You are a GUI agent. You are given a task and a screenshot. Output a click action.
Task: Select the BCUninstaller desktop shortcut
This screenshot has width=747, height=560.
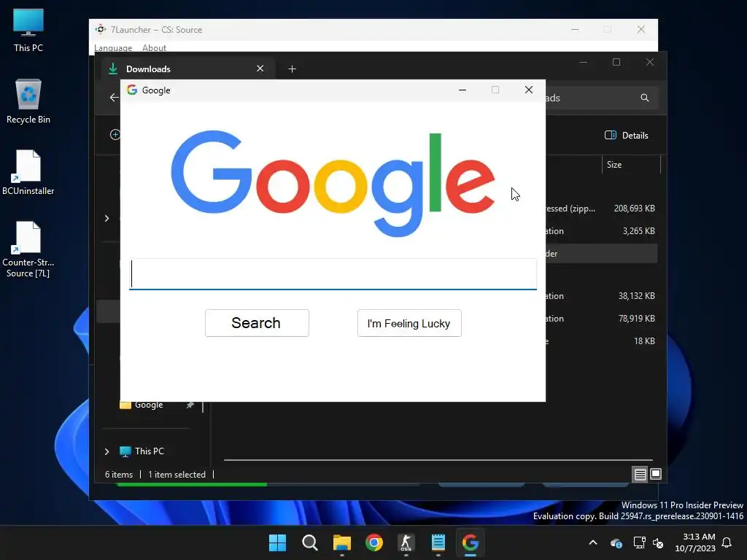(x=28, y=172)
